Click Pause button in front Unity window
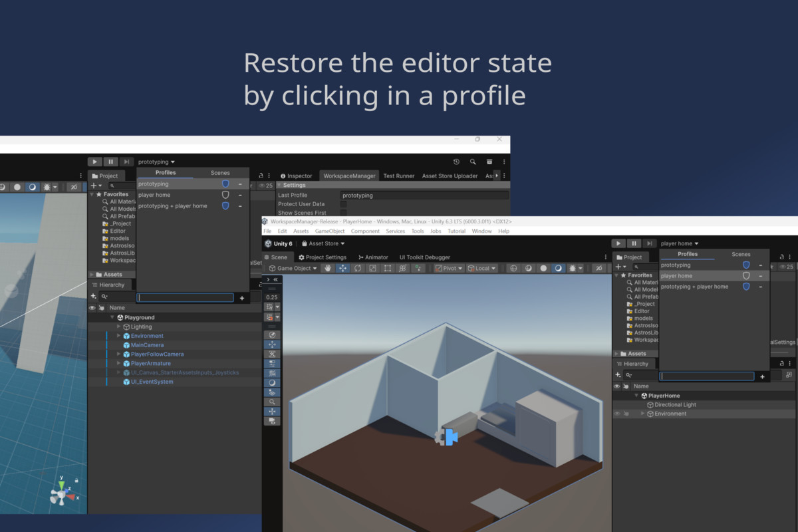The image size is (798, 532). click(634, 243)
